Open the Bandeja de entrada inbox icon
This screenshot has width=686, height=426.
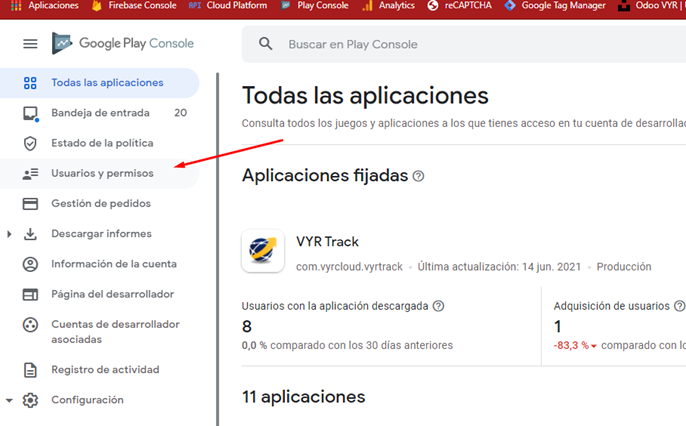[x=30, y=113]
